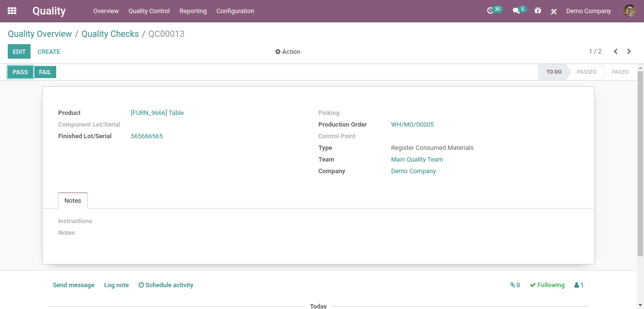Go to previous record with left chevron
The height and width of the screenshot is (309, 644).
coord(615,51)
